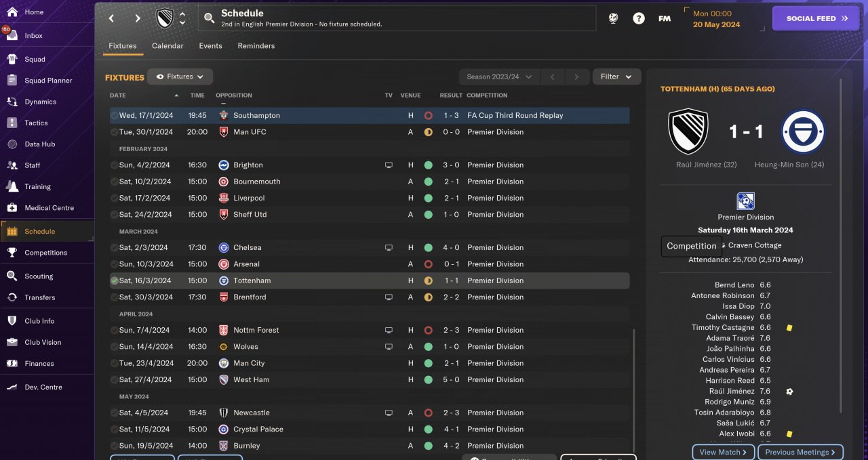Toggle the checkmark on the Tottenham fixture
Image resolution: width=868 pixels, height=460 pixels.
pyautogui.click(x=114, y=280)
